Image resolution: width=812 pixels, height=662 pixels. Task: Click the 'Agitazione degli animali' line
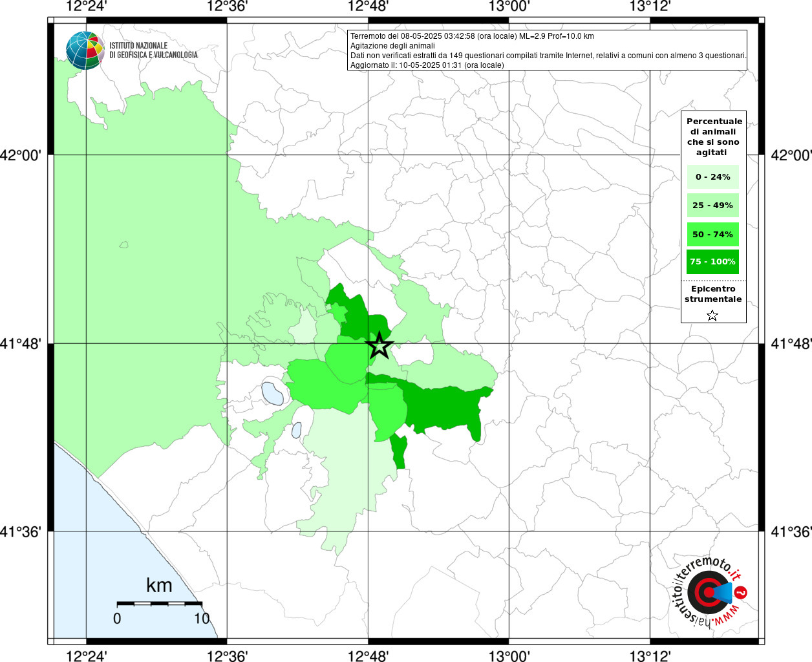pyautogui.click(x=392, y=46)
